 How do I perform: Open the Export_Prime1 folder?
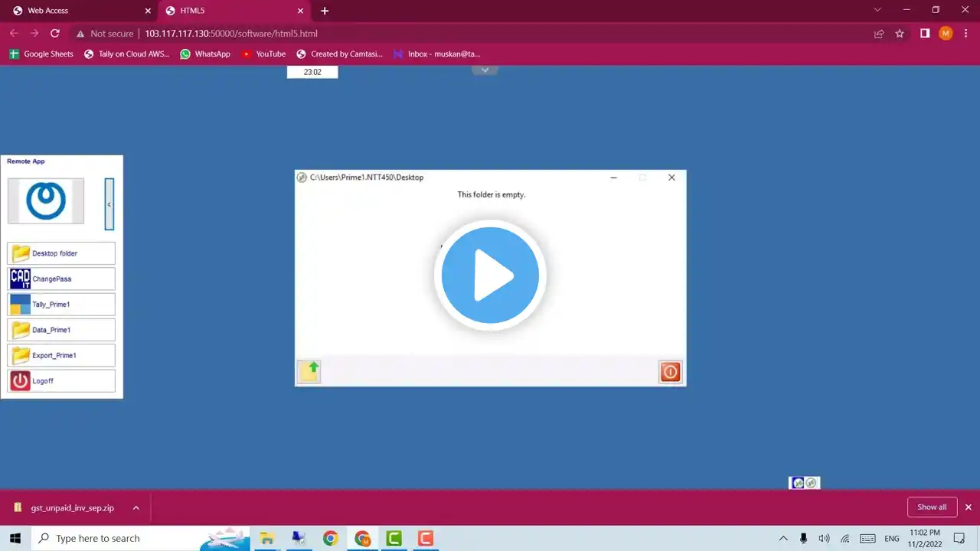pos(61,355)
